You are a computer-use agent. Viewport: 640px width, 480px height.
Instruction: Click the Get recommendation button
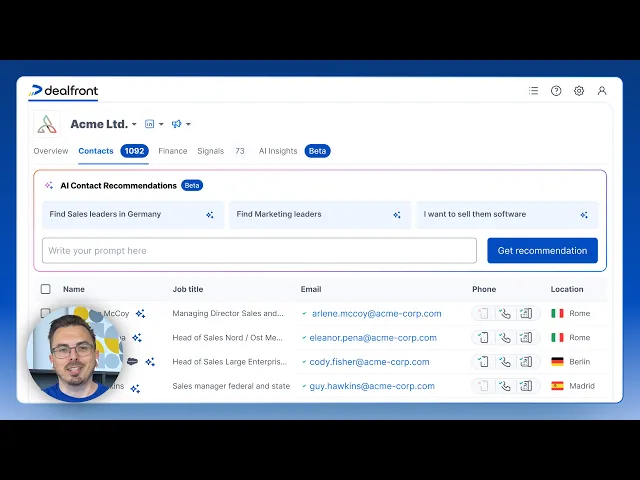point(542,251)
